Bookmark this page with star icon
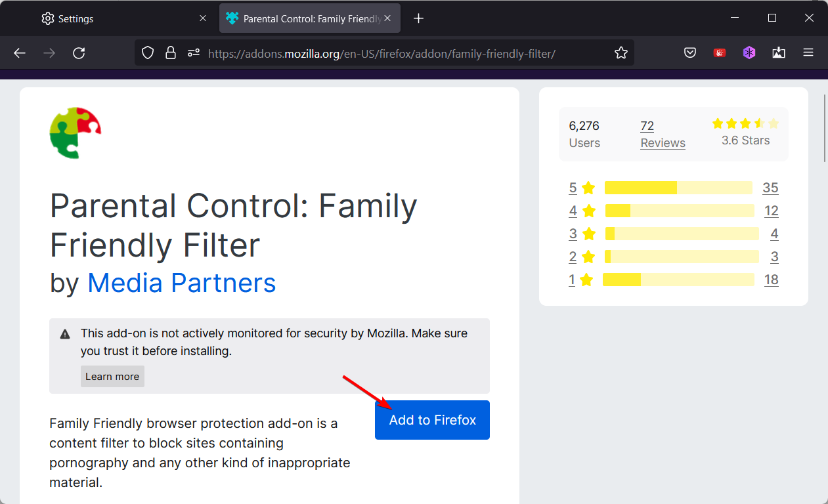The image size is (828, 504). pos(621,53)
